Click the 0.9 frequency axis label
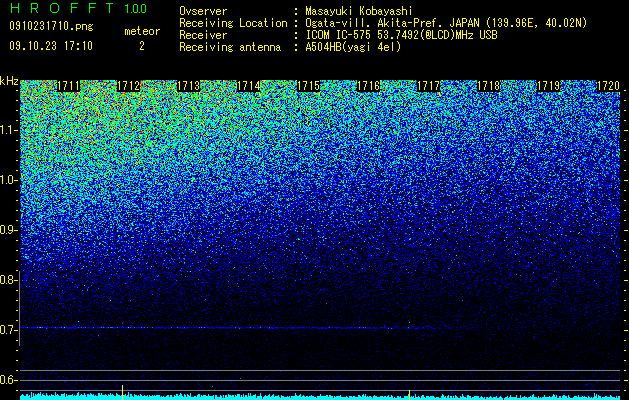This screenshot has width=629, height=400. coord(9,230)
